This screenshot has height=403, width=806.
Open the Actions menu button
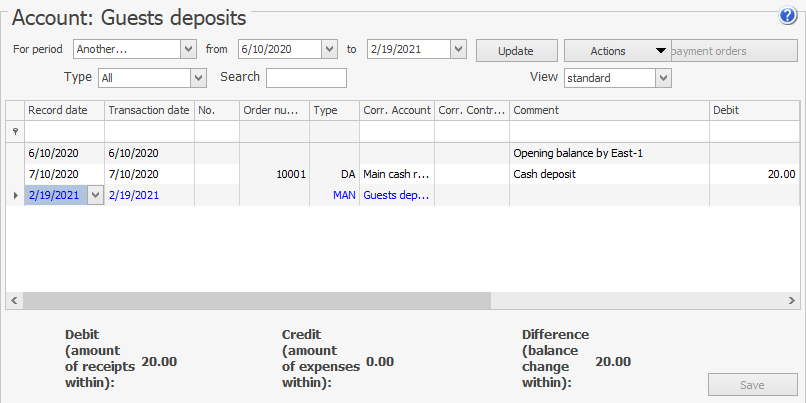point(617,51)
